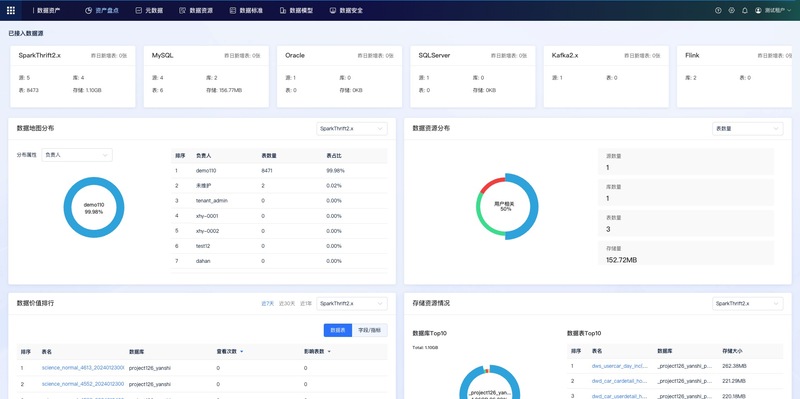Click the Oracle data source card
Image resolution: width=800 pixels, height=399 pixels.
340,77
